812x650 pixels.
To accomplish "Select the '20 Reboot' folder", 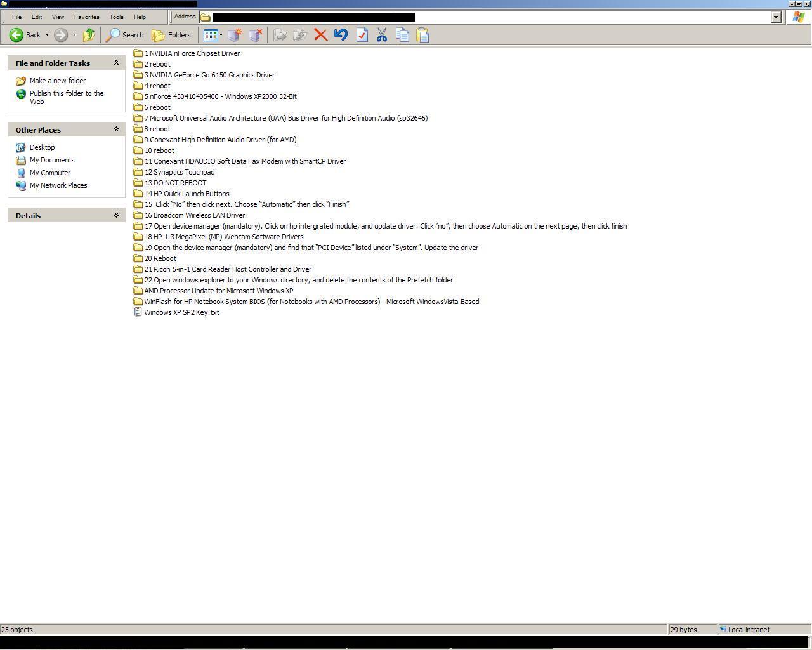I will tap(155, 258).
